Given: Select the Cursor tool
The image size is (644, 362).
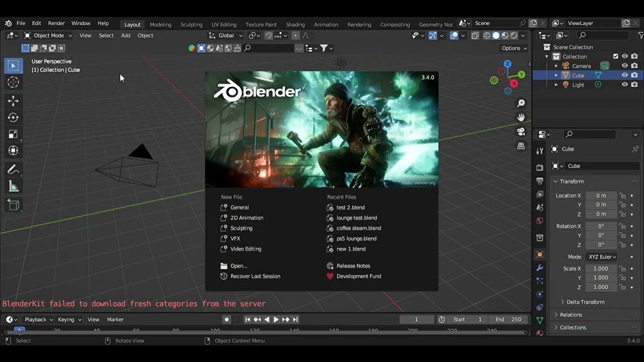Looking at the screenshot, I should (x=14, y=82).
